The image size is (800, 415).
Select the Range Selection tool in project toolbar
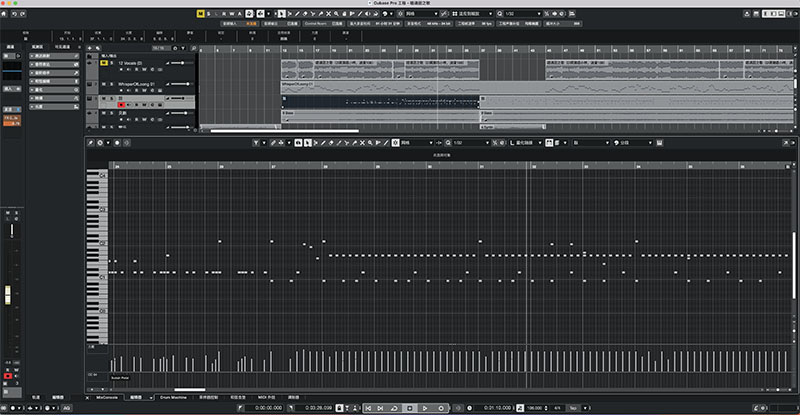tap(290, 14)
